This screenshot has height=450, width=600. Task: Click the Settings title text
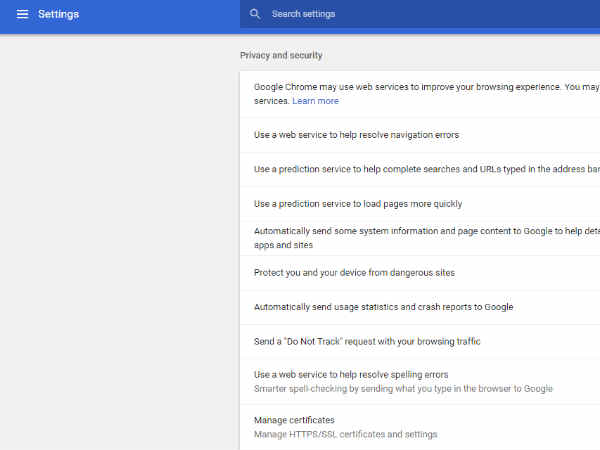tap(59, 14)
